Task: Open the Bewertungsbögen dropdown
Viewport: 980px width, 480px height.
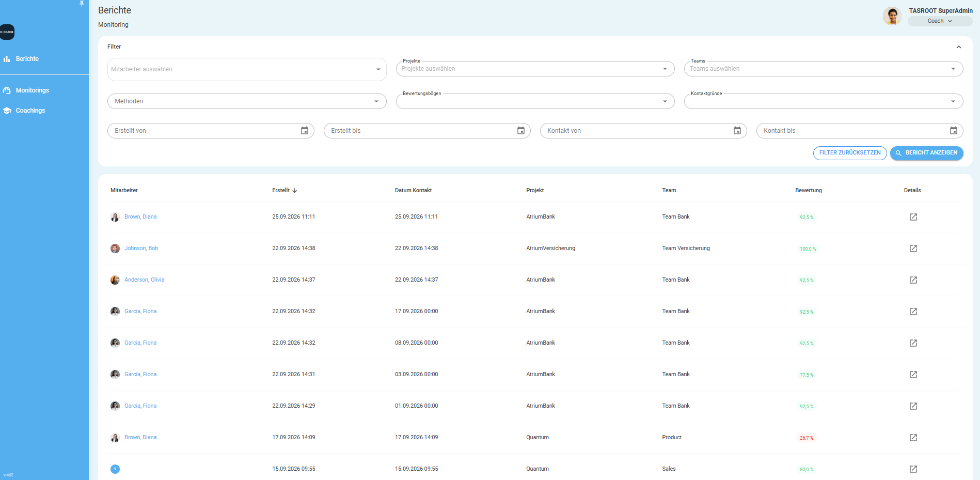Action: click(x=535, y=101)
